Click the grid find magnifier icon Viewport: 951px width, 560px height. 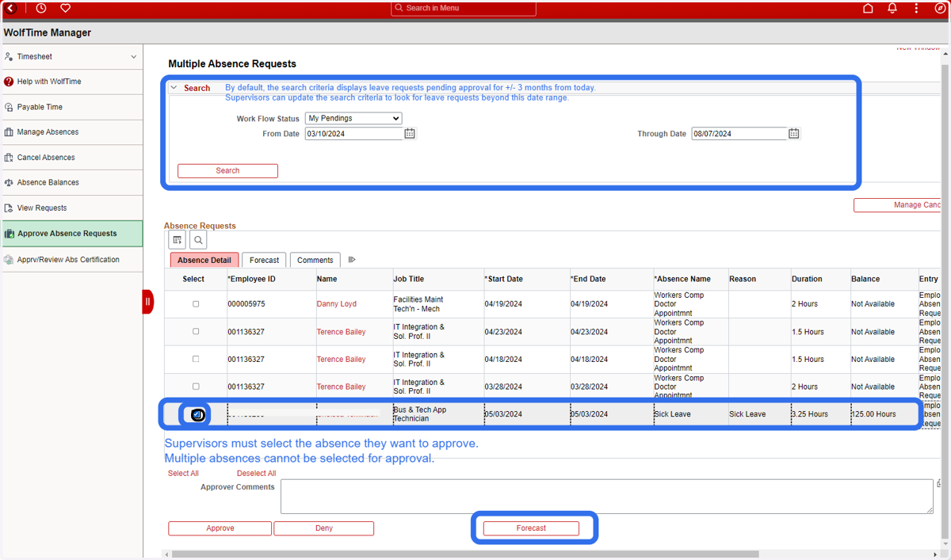click(198, 240)
